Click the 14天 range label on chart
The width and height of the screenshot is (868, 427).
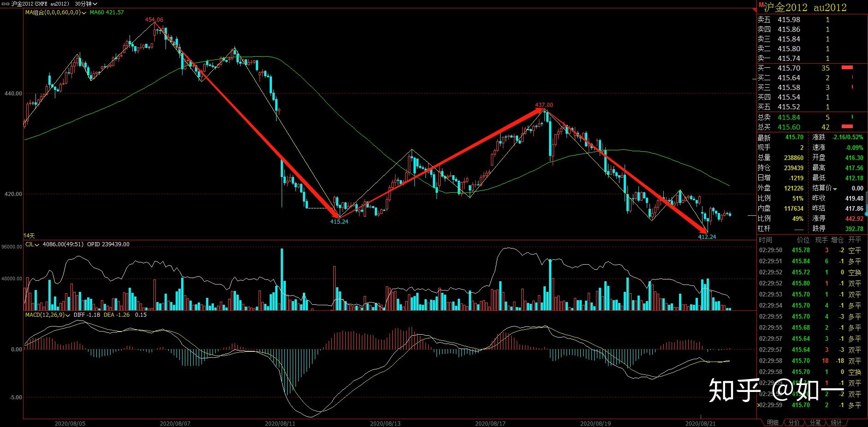pos(29,236)
